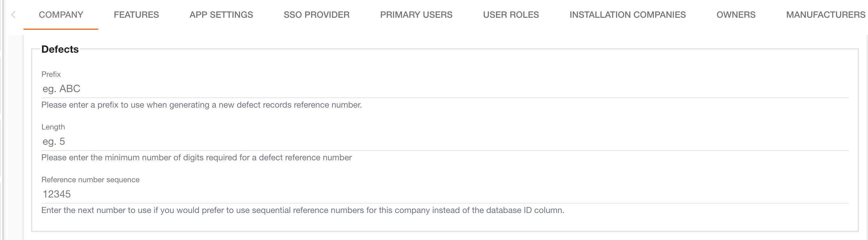
Task: Select the OWNERS tab
Action: point(736,15)
